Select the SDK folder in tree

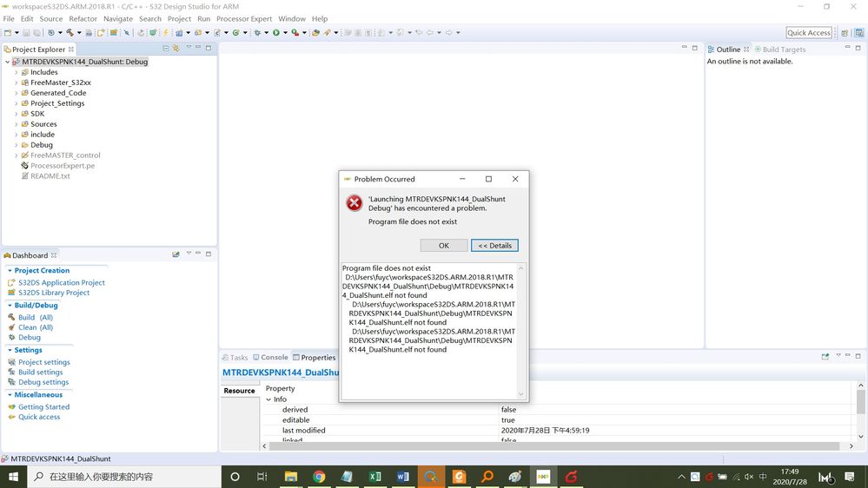37,114
